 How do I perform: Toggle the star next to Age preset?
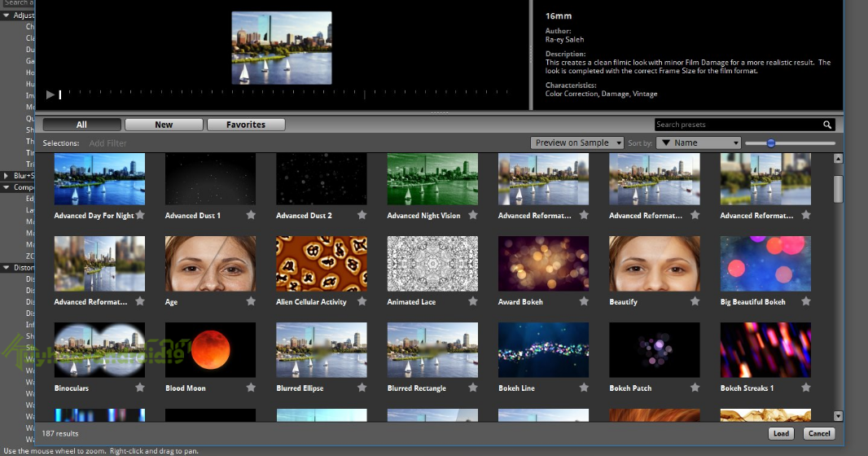252,301
